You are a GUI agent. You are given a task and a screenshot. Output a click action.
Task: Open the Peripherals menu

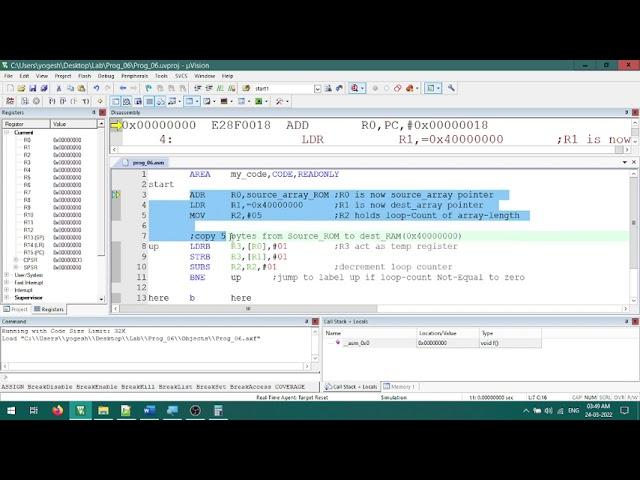135,76
